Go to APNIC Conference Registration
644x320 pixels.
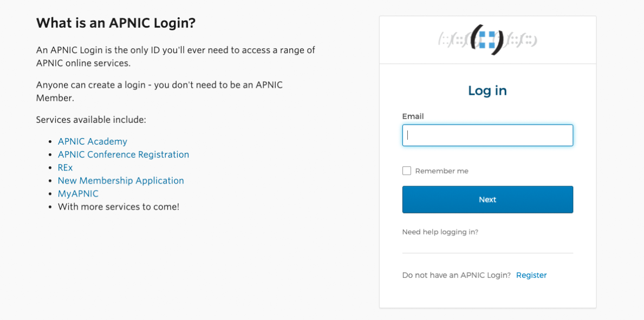[123, 154]
